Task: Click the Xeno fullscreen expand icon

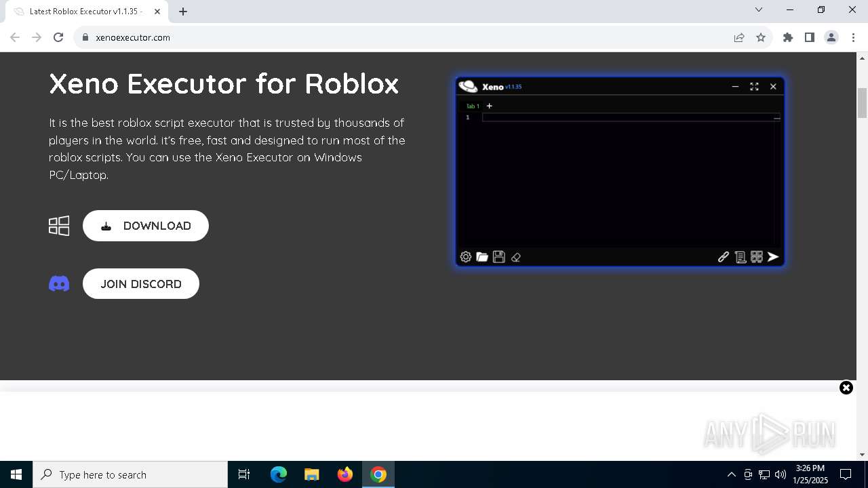Action: (754, 87)
